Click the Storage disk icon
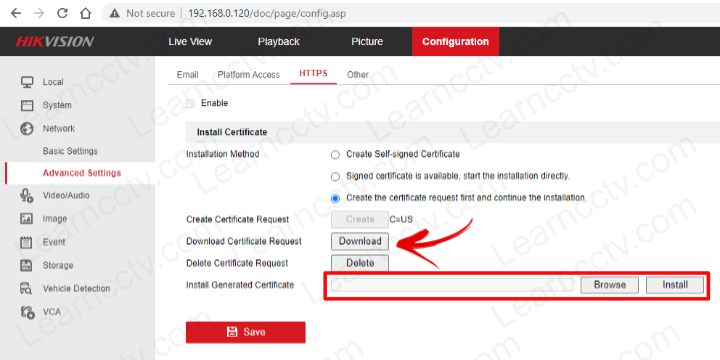This screenshot has height=360, width=720. 27,265
